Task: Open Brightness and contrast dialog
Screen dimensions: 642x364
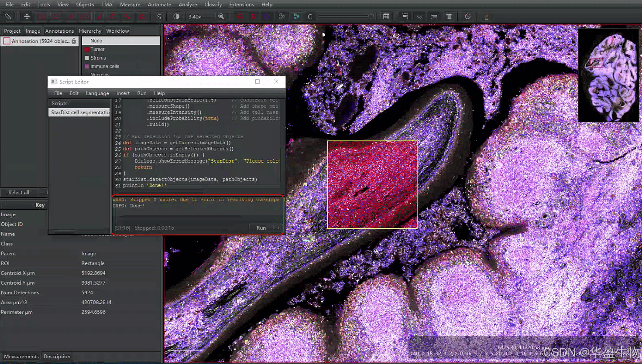Action: 176,17
